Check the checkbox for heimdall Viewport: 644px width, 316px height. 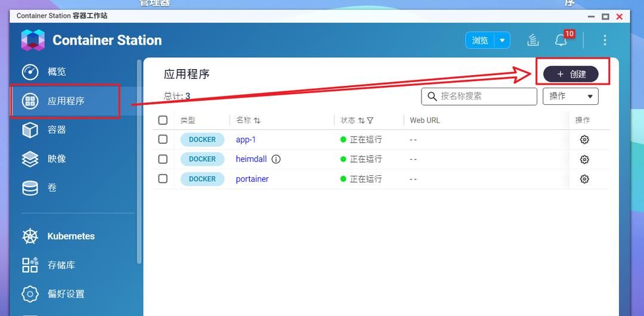click(x=163, y=159)
